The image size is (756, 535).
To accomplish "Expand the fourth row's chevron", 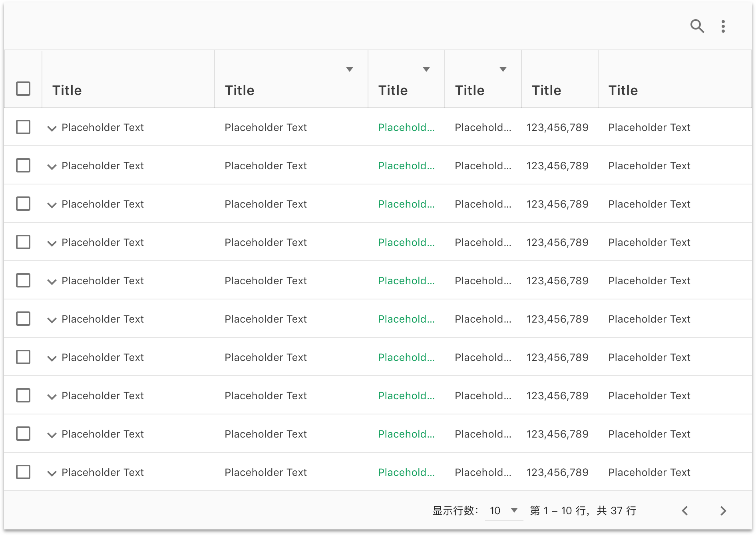I will click(x=52, y=244).
